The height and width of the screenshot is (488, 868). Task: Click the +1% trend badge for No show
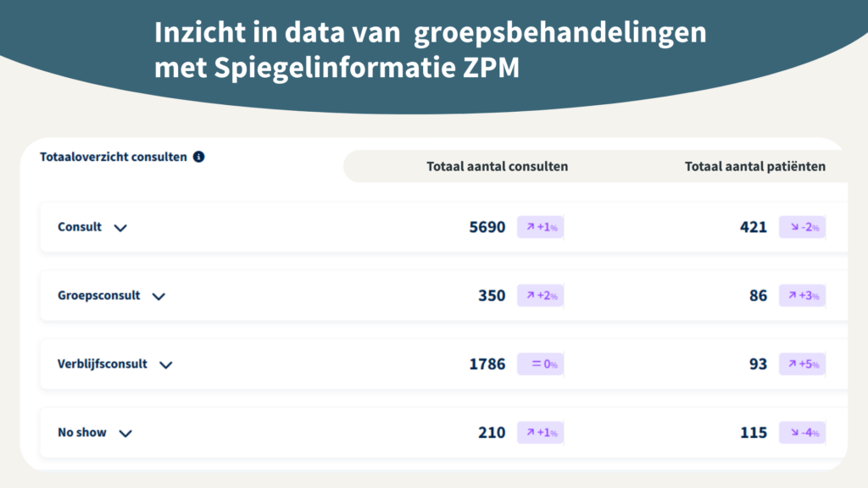(541, 433)
